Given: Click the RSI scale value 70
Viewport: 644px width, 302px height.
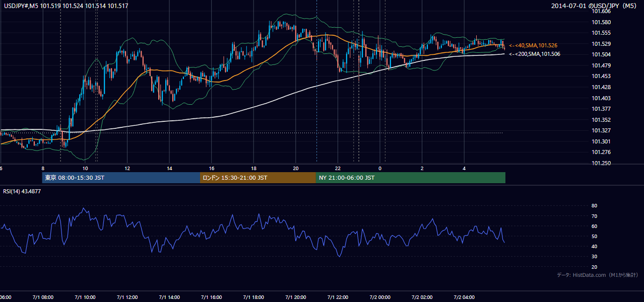Looking at the screenshot, I should (x=594, y=216).
